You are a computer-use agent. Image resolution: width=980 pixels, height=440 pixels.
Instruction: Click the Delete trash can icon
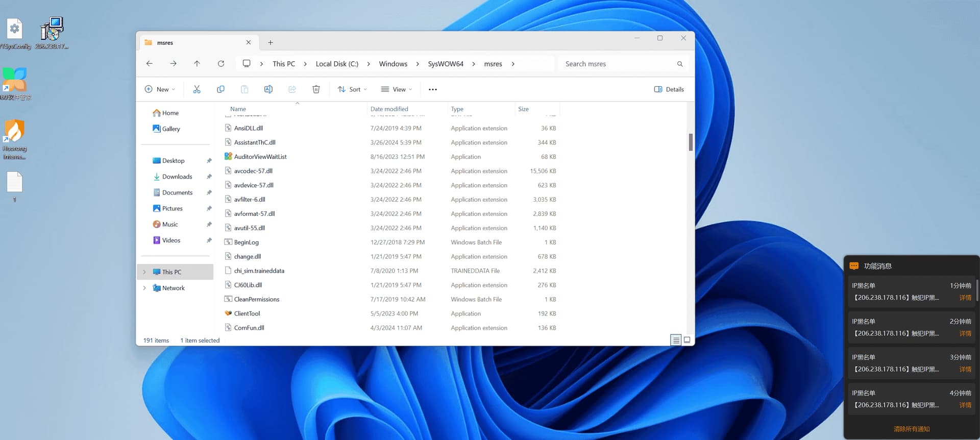(x=316, y=89)
